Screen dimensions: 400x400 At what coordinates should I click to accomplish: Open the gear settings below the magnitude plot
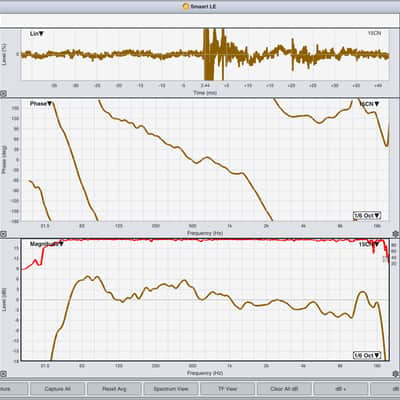395,374
